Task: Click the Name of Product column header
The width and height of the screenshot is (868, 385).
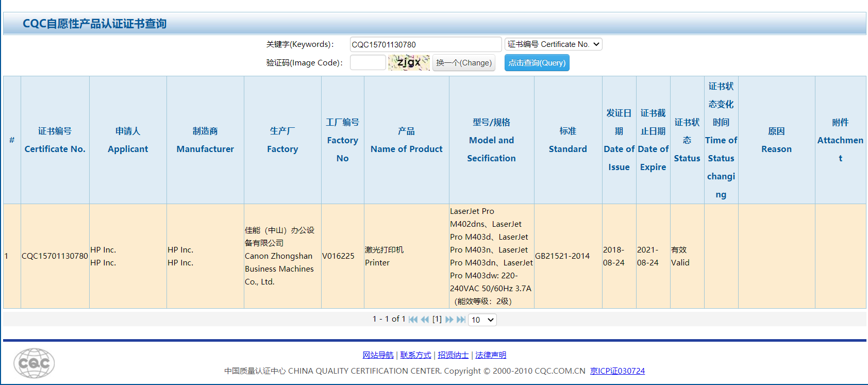Action: pos(407,140)
